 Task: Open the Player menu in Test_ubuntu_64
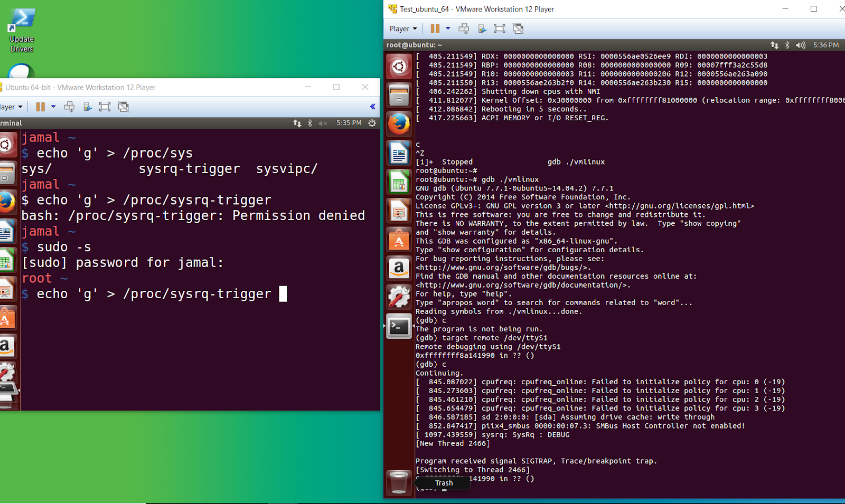(401, 28)
